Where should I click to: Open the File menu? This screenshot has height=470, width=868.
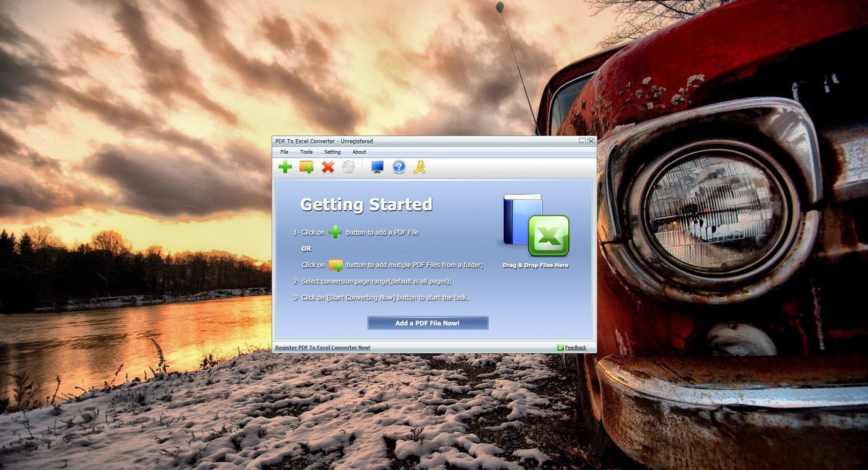[285, 152]
